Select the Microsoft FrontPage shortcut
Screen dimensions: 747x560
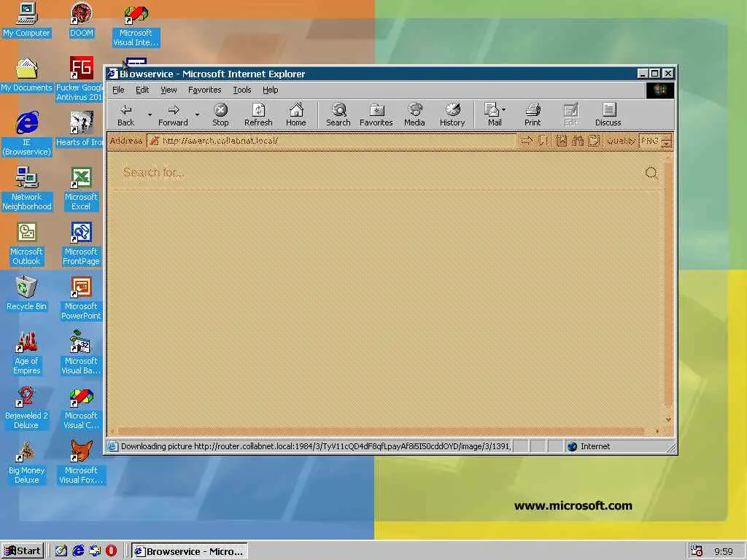coord(81,244)
